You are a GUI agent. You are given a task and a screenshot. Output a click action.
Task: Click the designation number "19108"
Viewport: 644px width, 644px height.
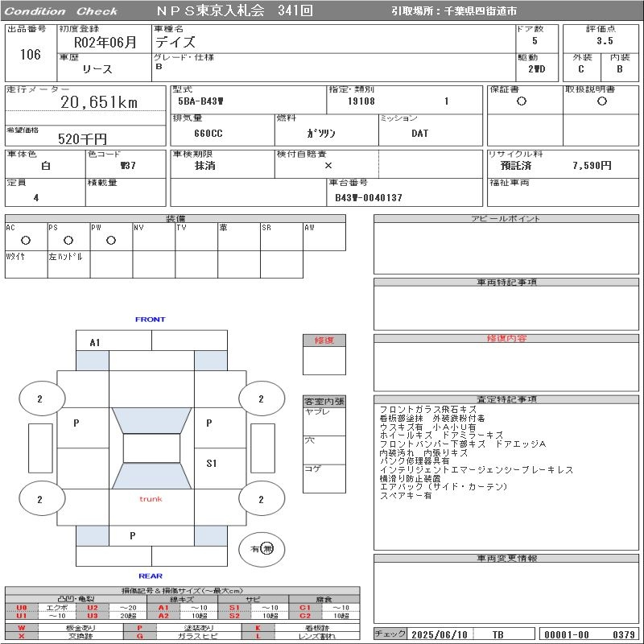[361, 101]
